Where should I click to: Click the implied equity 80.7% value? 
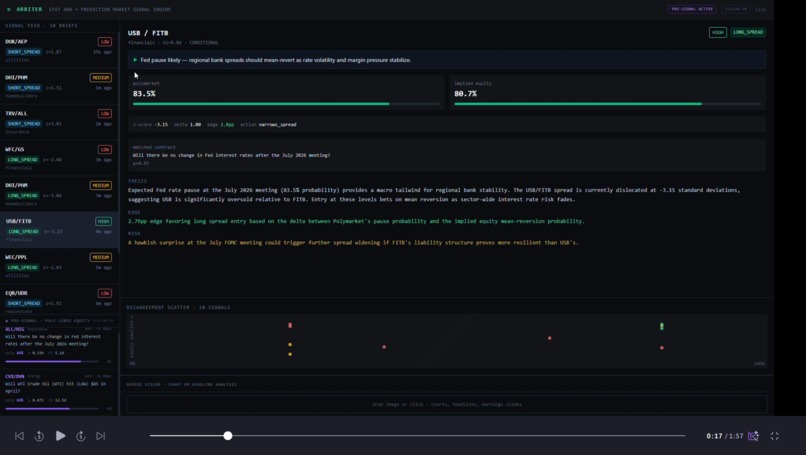pyautogui.click(x=465, y=94)
